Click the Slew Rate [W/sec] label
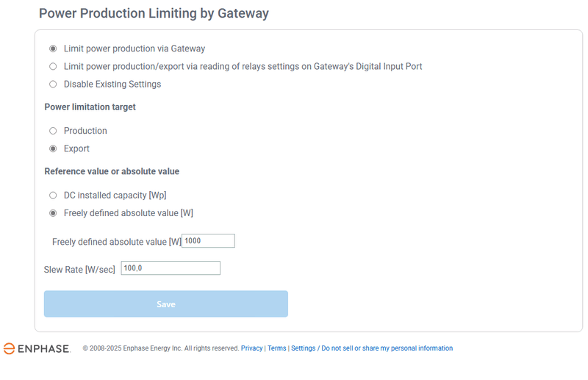Screen dimensions: 588x380 pyautogui.click(x=79, y=270)
